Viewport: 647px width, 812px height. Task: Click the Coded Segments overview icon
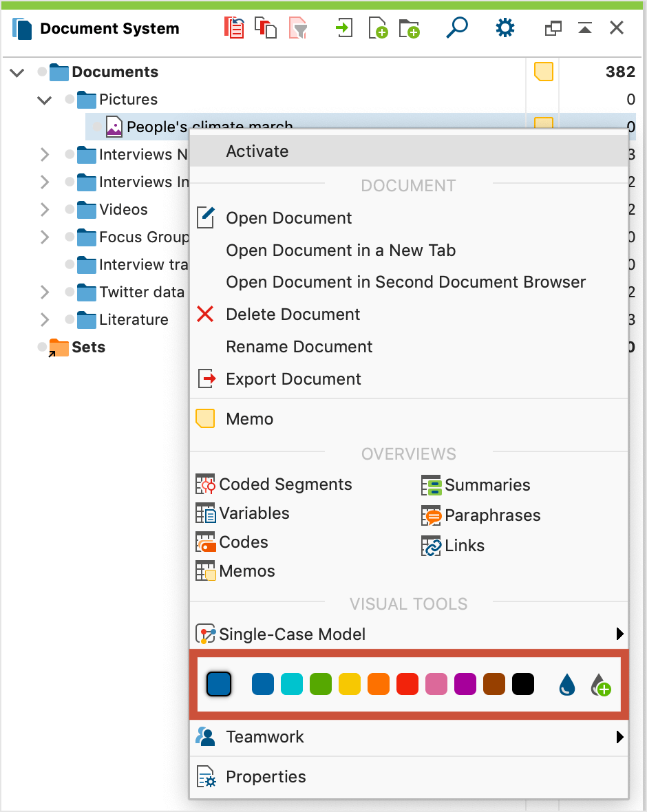pos(205,484)
